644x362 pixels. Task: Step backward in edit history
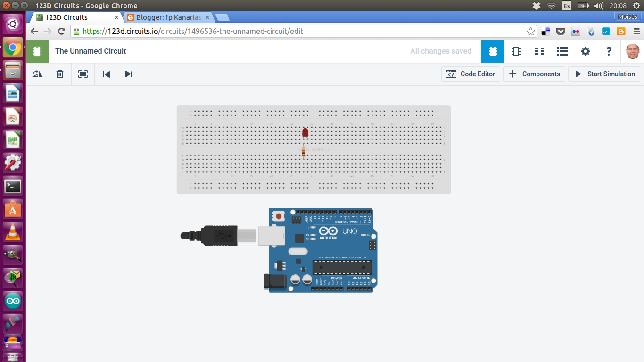coord(106,74)
